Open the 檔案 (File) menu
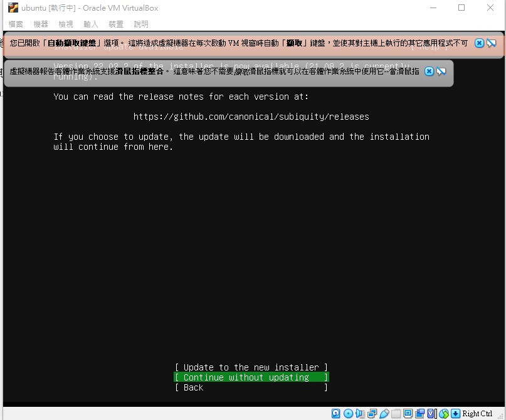506x420 pixels. click(16, 24)
